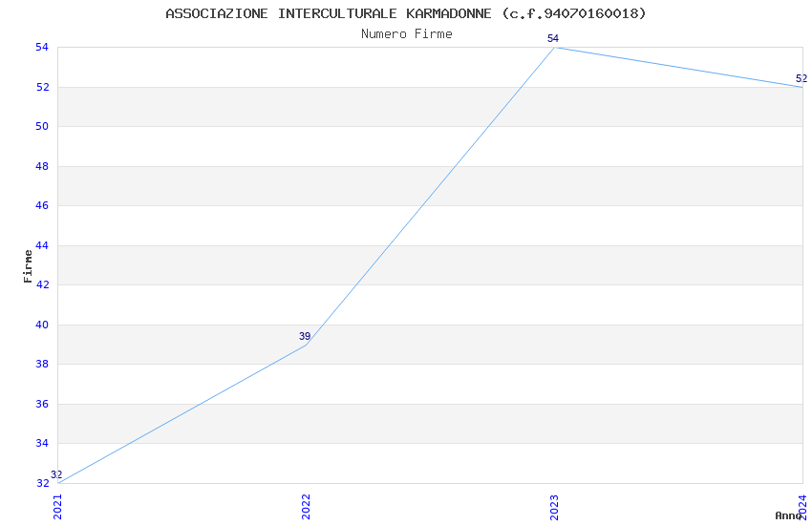Click the y-axis tick 34

[x=42, y=443]
